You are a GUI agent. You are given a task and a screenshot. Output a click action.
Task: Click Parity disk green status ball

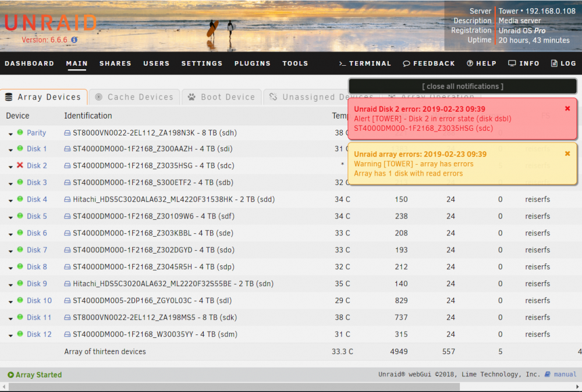click(20, 132)
